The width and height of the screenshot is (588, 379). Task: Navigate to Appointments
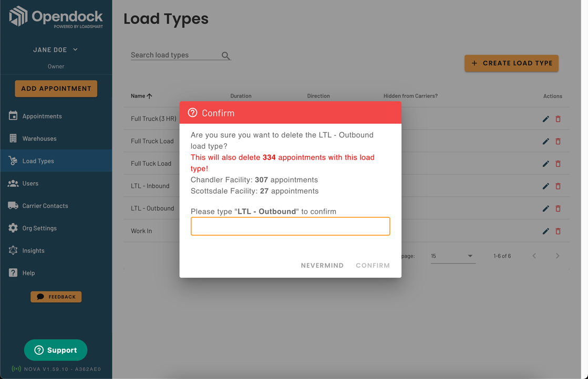click(42, 116)
